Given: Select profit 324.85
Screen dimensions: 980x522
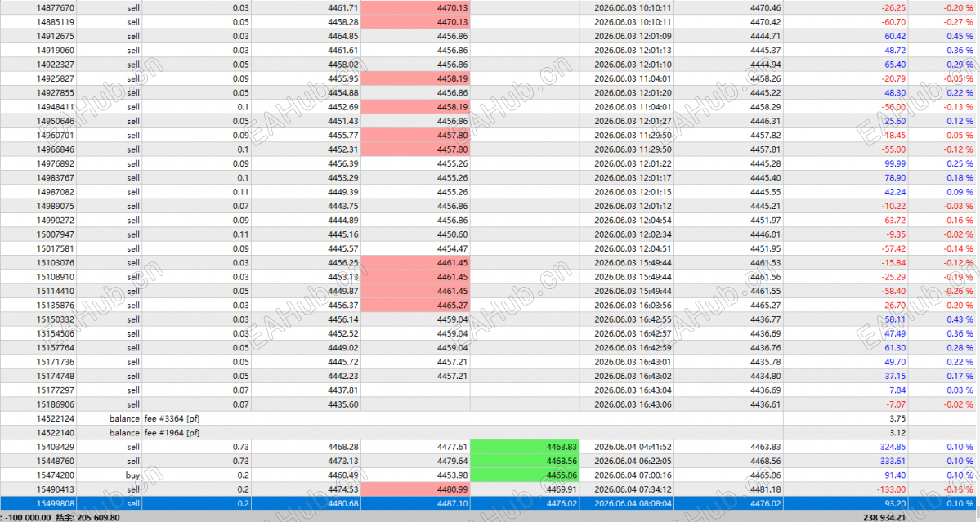Looking at the screenshot, I should (893, 447).
